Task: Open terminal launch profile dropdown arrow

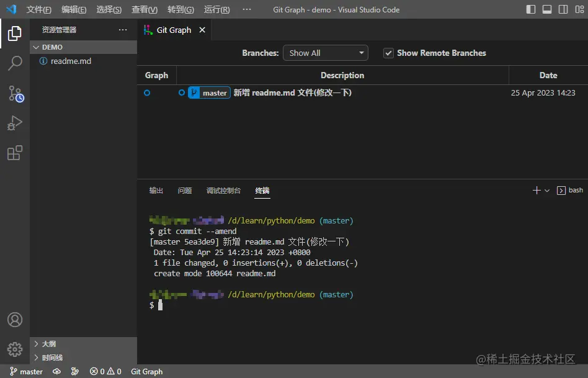Action: [547, 191]
